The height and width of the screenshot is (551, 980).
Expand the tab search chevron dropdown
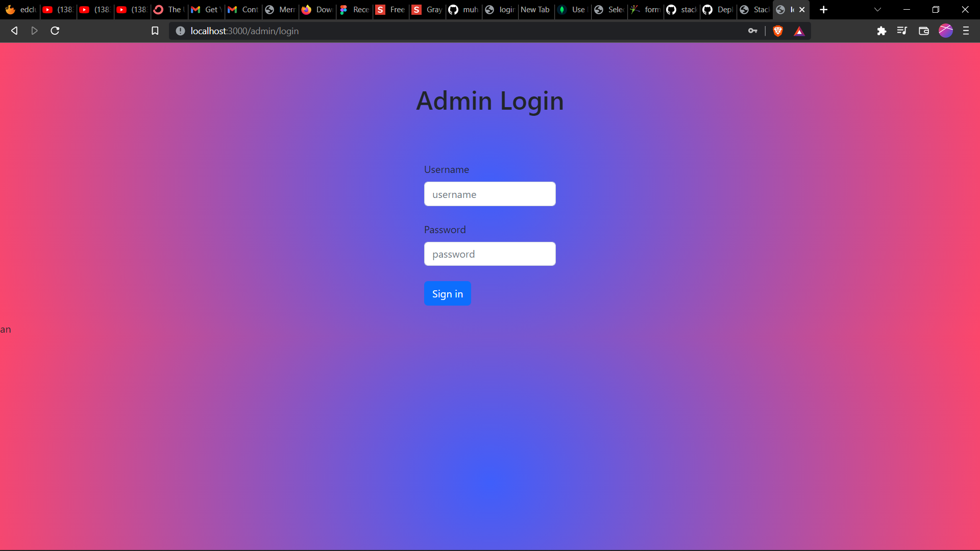(x=877, y=10)
